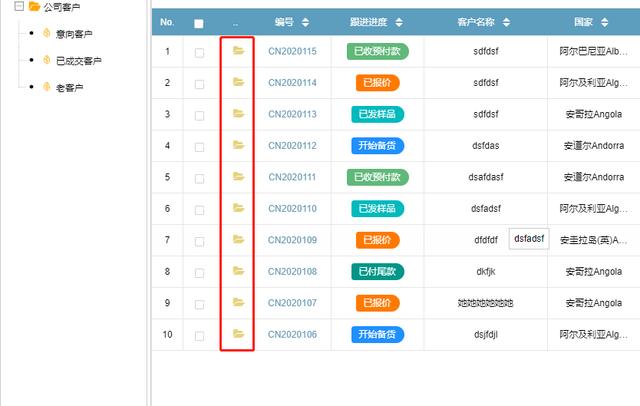Check the box for row CN2020108

point(199,273)
